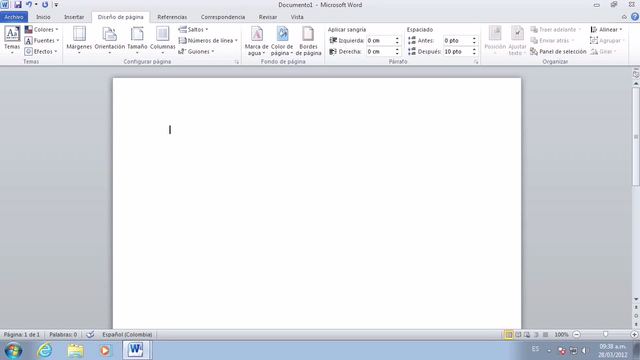This screenshot has height=360, width=640.
Task: Click the Palabras: 0 word count
Action: pyautogui.click(x=63, y=334)
